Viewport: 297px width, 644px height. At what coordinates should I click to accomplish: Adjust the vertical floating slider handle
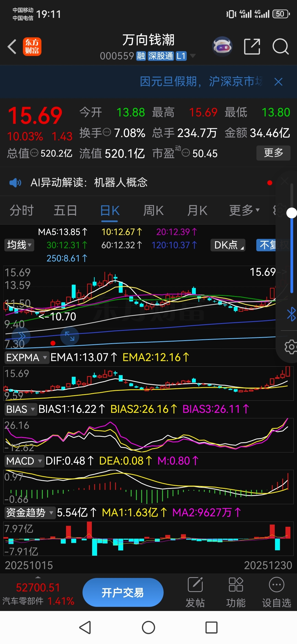pyautogui.click(x=291, y=213)
